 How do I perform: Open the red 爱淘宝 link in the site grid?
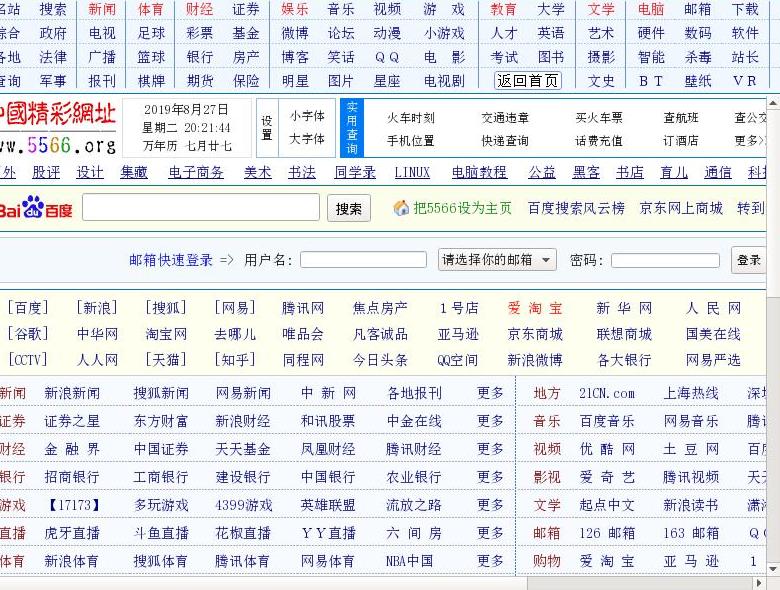coord(535,308)
